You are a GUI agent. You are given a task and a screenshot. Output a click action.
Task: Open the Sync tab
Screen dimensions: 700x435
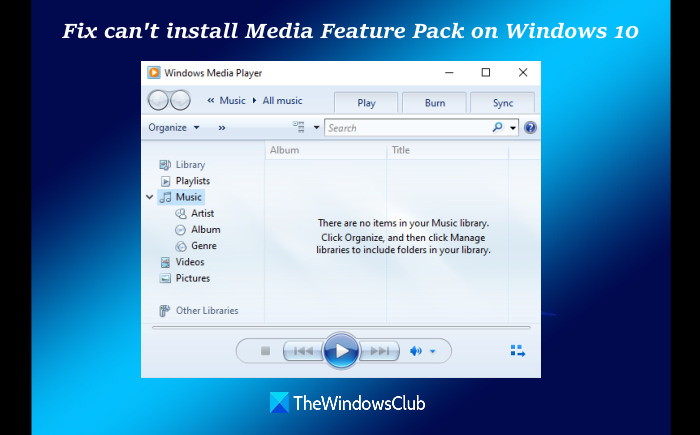pos(503,103)
